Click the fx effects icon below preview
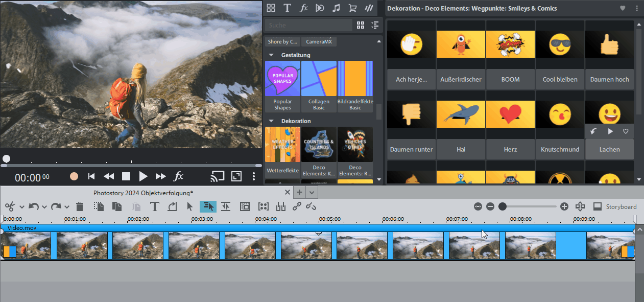 point(179,176)
